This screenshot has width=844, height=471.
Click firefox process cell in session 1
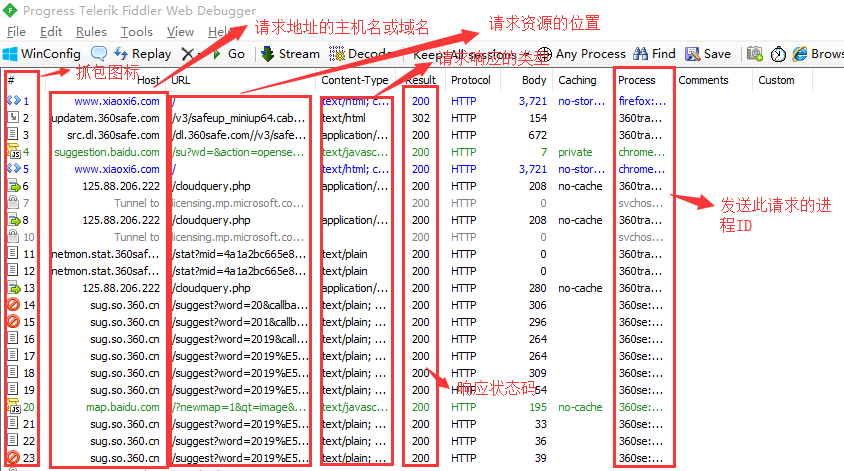click(642, 101)
